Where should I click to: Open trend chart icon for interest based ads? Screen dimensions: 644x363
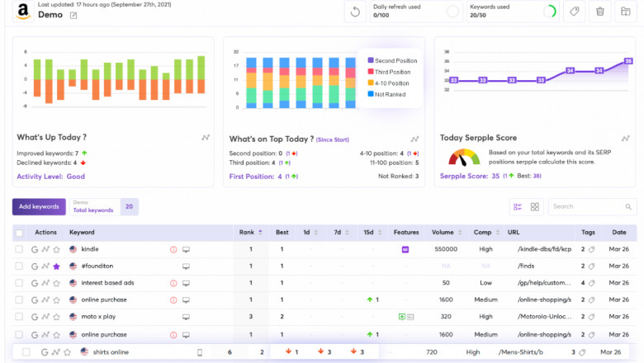pyautogui.click(x=45, y=283)
